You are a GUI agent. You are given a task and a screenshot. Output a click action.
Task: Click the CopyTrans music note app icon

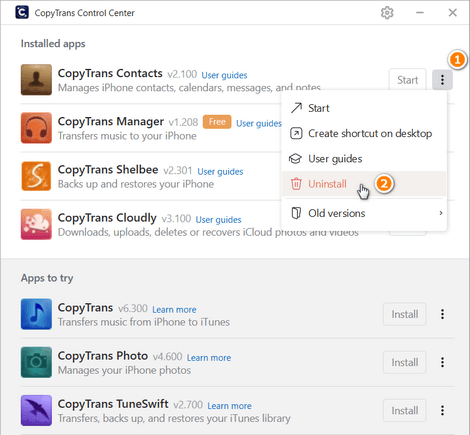coord(36,314)
